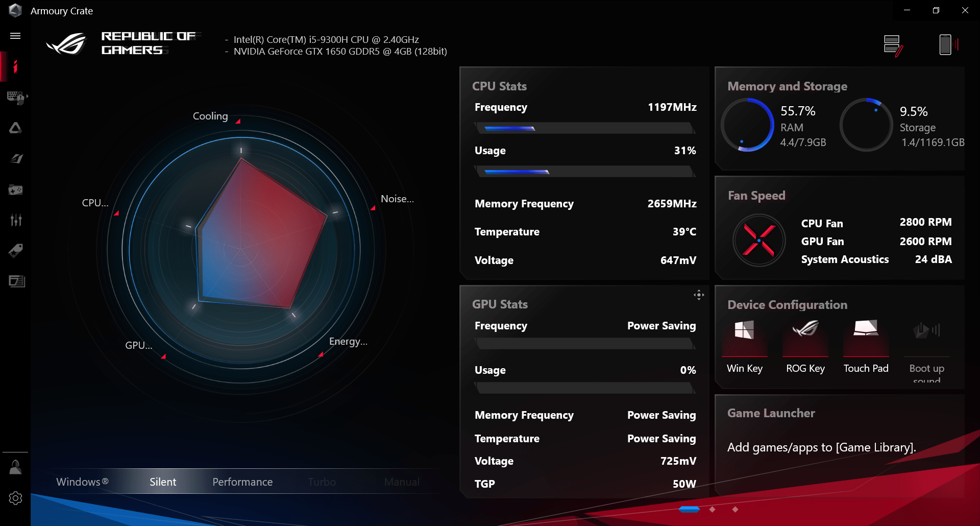The height and width of the screenshot is (526, 980).
Task: Go to the first dashboard page indicator
Action: point(689,509)
